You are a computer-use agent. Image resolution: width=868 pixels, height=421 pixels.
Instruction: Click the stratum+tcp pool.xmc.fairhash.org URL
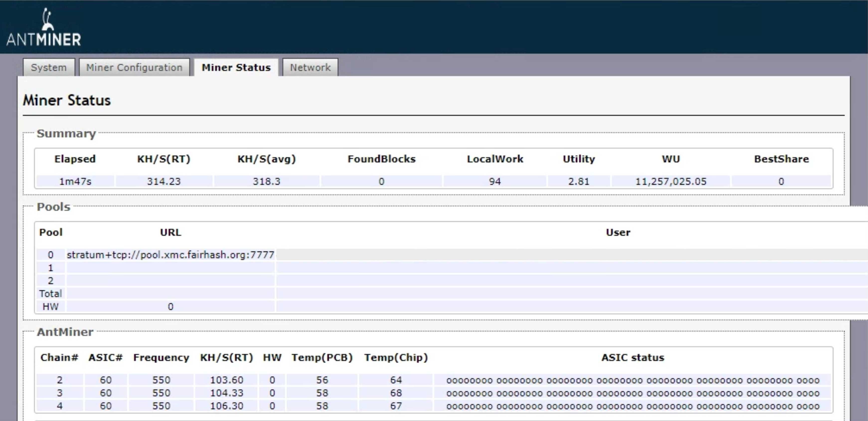[x=170, y=255]
